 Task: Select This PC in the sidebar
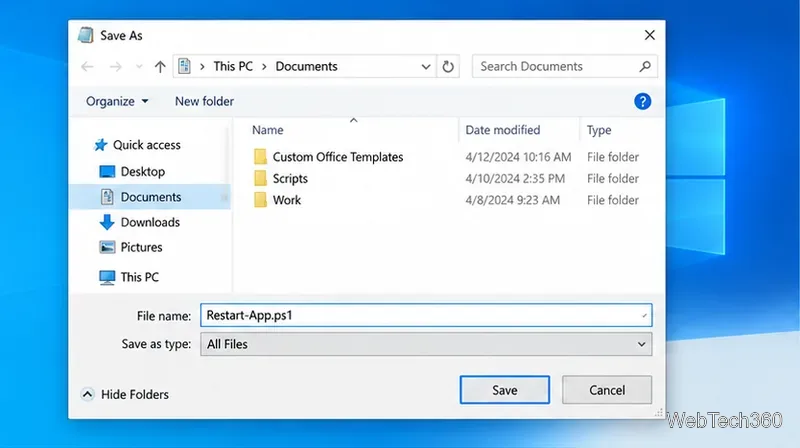pyautogui.click(x=139, y=277)
